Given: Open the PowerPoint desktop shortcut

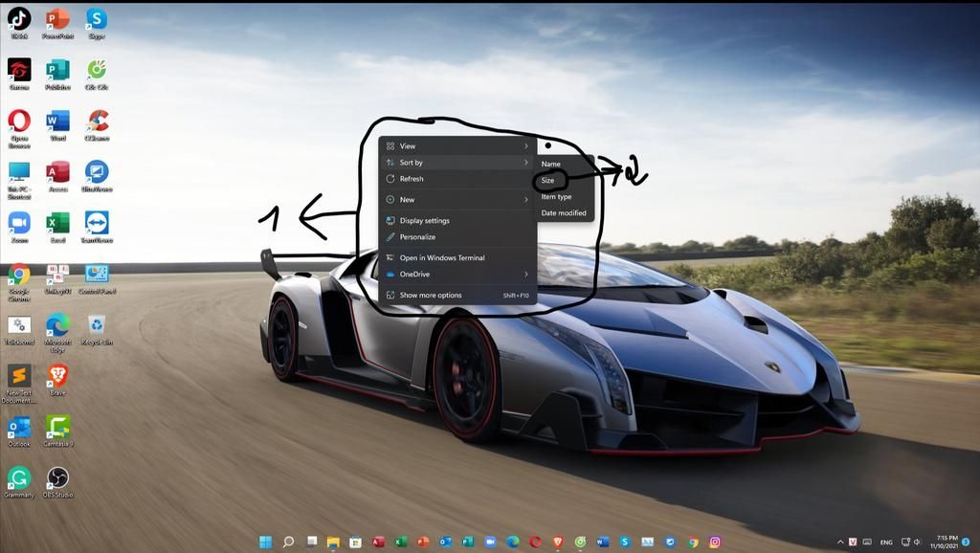Looking at the screenshot, I should (x=57, y=23).
